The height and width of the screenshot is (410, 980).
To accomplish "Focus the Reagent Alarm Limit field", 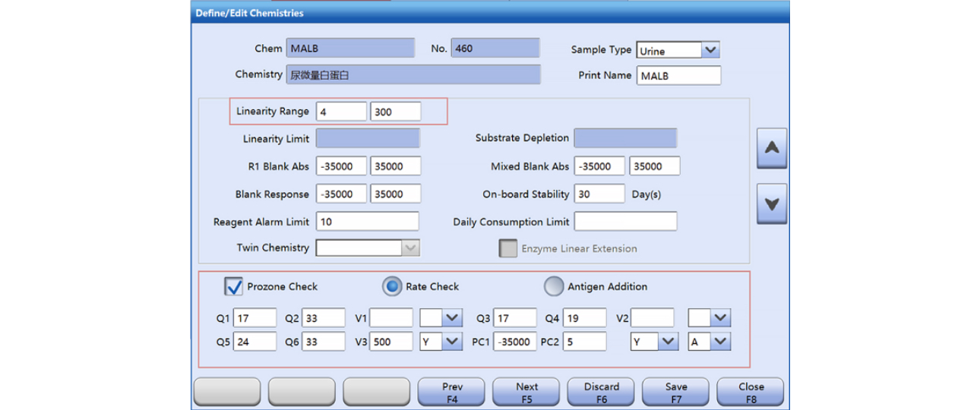I will (x=367, y=222).
